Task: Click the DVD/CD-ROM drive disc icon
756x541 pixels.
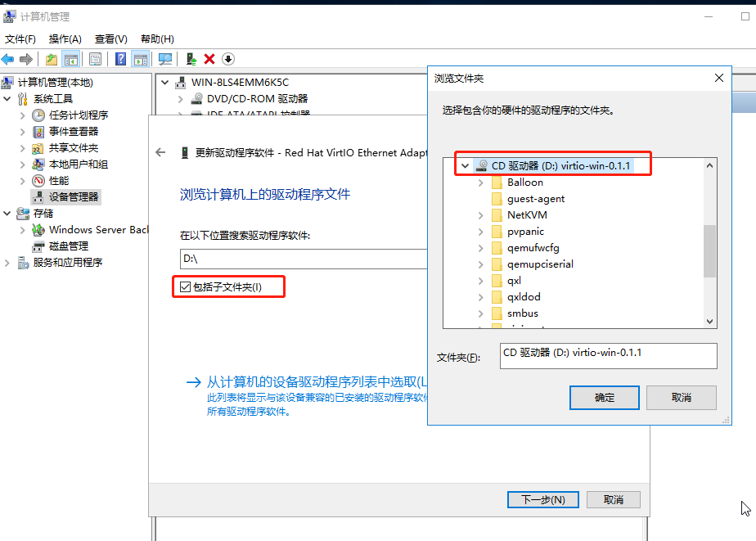Action: tap(196, 99)
